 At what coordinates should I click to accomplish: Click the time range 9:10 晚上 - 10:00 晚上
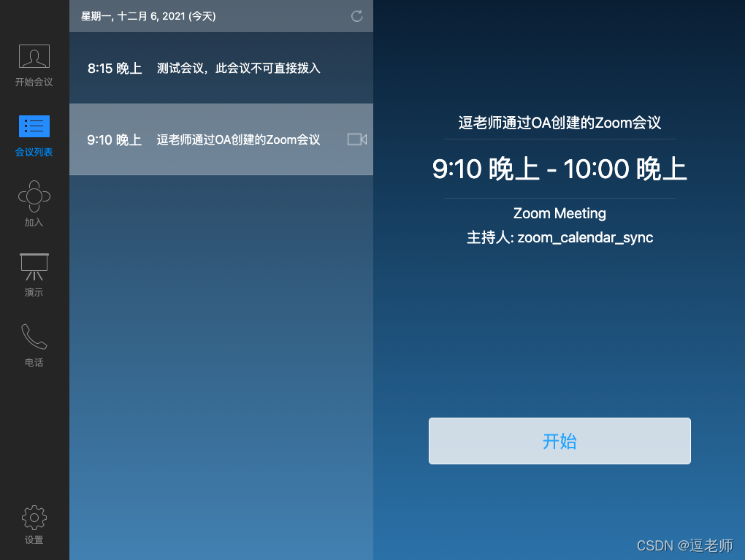(559, 169)
